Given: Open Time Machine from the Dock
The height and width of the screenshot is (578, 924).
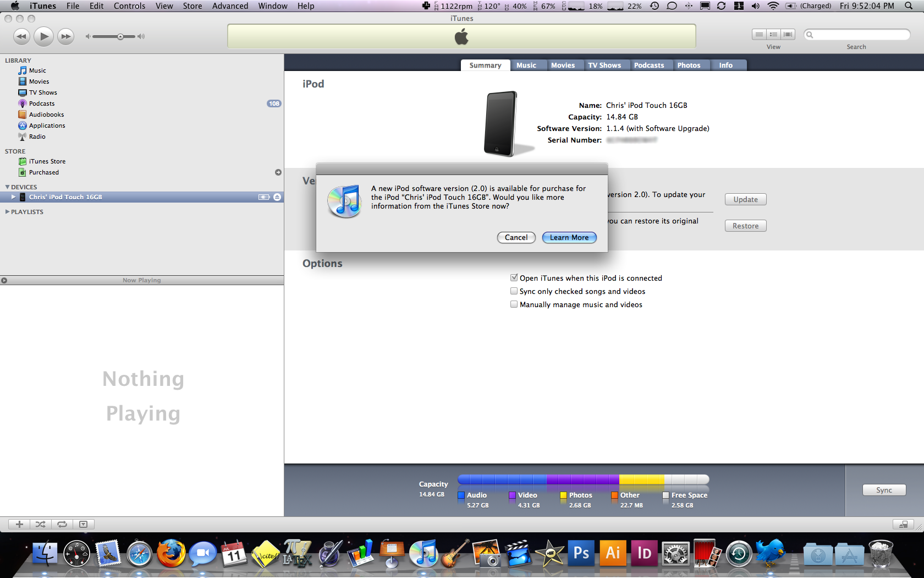Looking at the screenshot, I should coord(739,553).
